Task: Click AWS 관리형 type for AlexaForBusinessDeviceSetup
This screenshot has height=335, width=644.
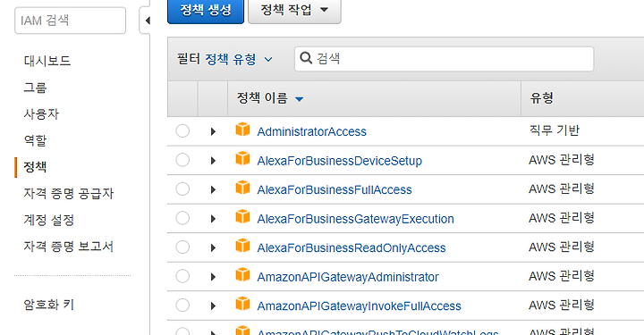Action: coord(562,160)
